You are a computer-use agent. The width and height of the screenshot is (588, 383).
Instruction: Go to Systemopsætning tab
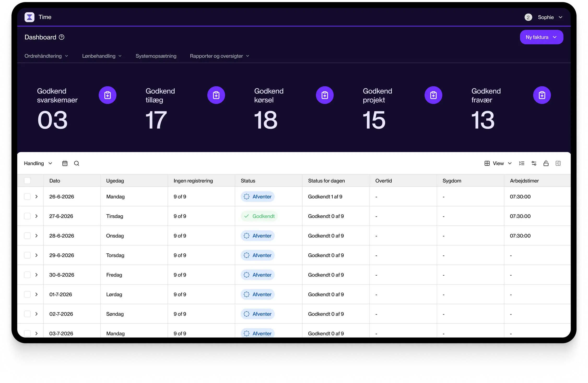click(156, 56)
